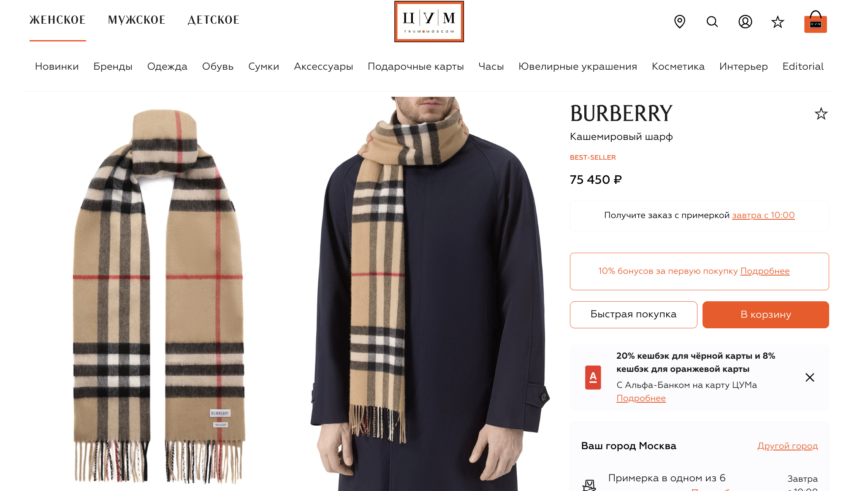Add scarf with В корзину button
The width and height of the screenshot is (868, 491).
click(x=765, y=314)
